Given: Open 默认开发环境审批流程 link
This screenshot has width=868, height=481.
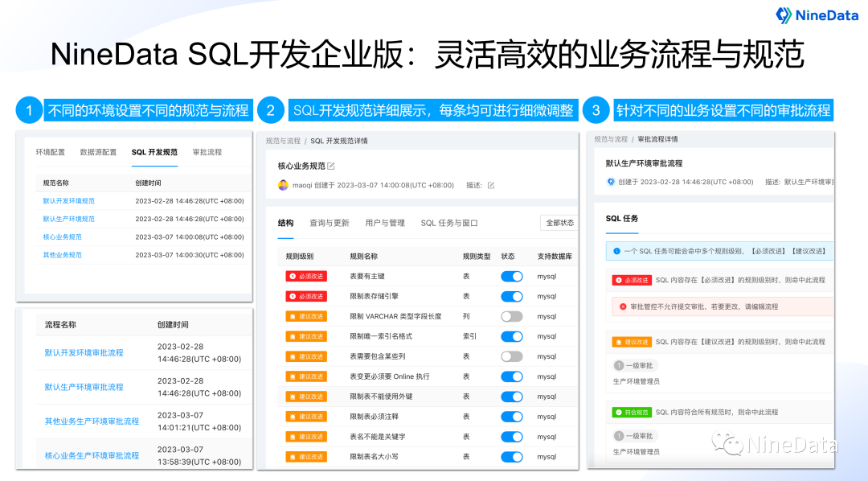Looking at the screenshot, I should pyautogui.click(x=84, y=352).
